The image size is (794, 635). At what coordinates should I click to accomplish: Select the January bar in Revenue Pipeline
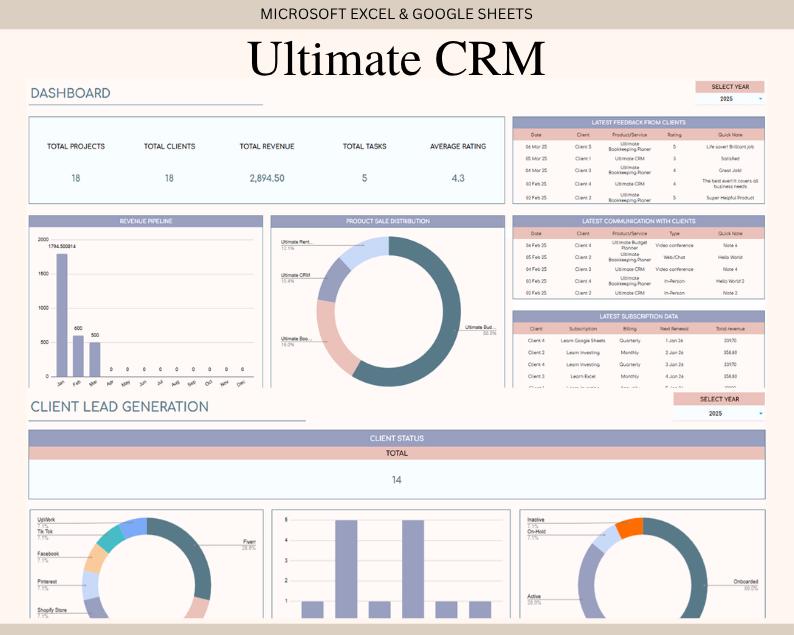[x=62, y=315]
